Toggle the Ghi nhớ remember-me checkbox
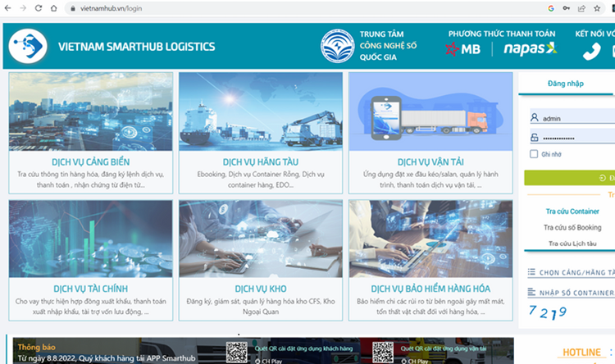The height and width of the screenshot is (364, 615). 535,153
